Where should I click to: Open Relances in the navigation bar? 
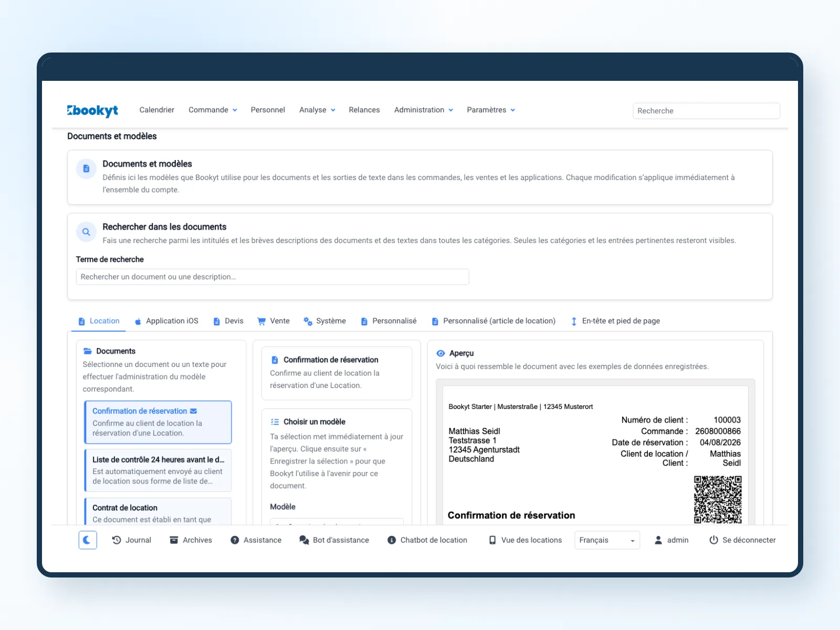(364, 110)
